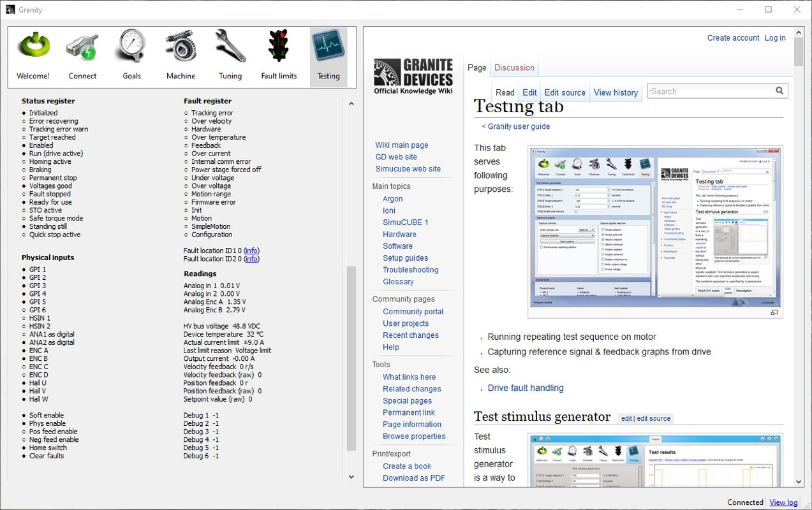Open the View log link

(783, 502)
